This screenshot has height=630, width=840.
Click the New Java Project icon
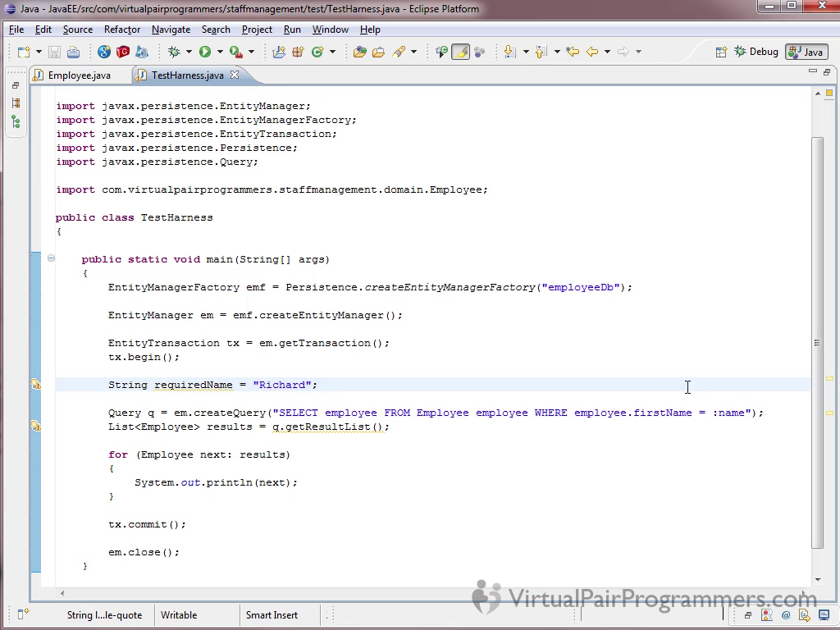point(279,52)
